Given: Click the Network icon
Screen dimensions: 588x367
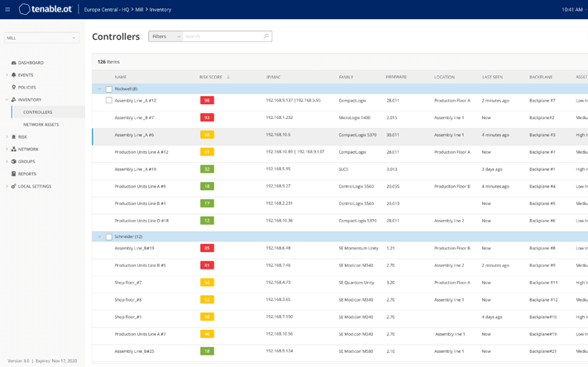Looking at the screenshot, I should 14,150.
